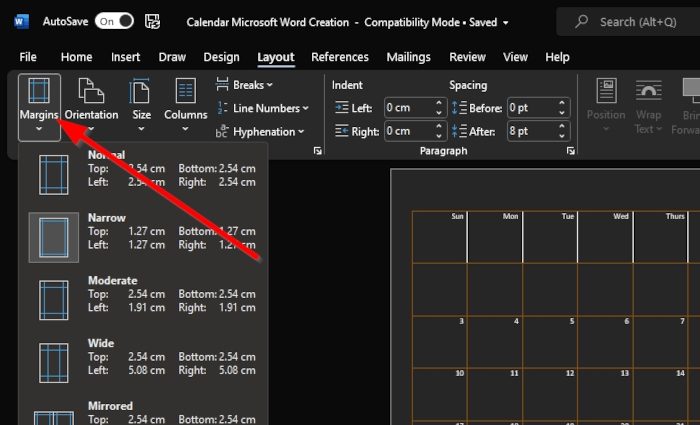This screenshot has height=425, width=700.
Task: Click the Word application icon
Action: click(x=21, y=21)
